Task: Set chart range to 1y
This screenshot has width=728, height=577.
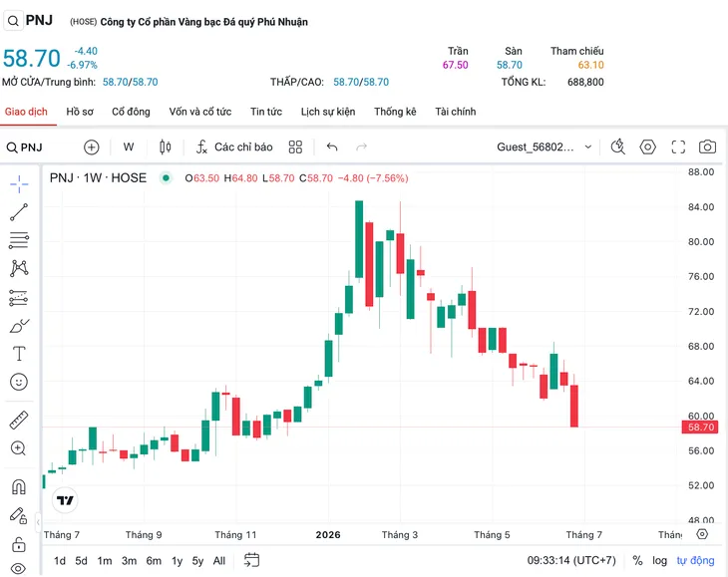Action: 177,561
